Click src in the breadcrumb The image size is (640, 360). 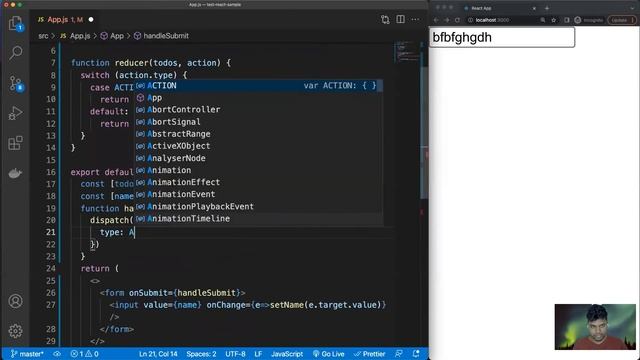43,36
